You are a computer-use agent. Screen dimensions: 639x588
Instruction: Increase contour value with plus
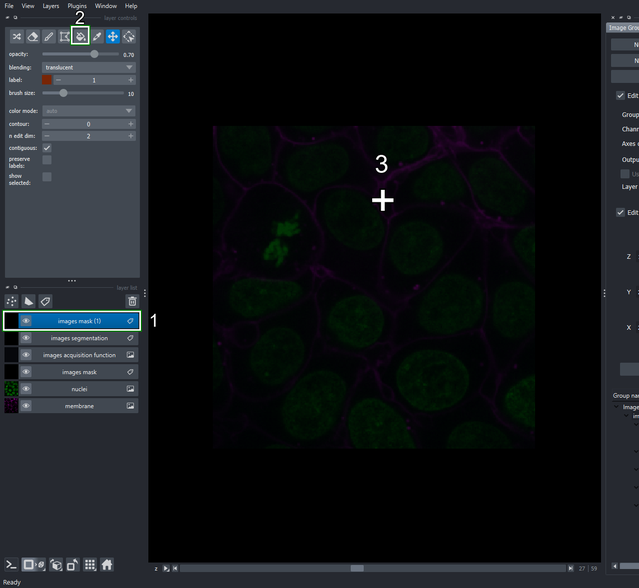[x=130, y=124]
